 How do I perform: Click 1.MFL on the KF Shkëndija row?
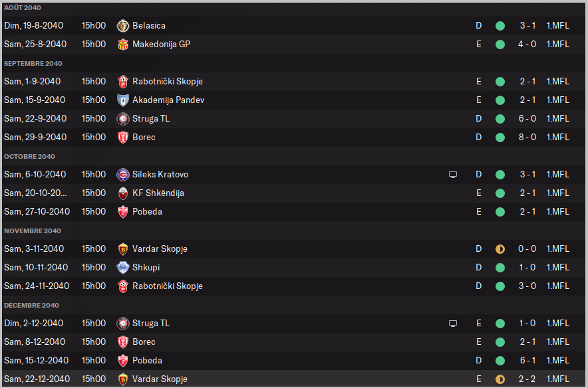tap(557, 193)
